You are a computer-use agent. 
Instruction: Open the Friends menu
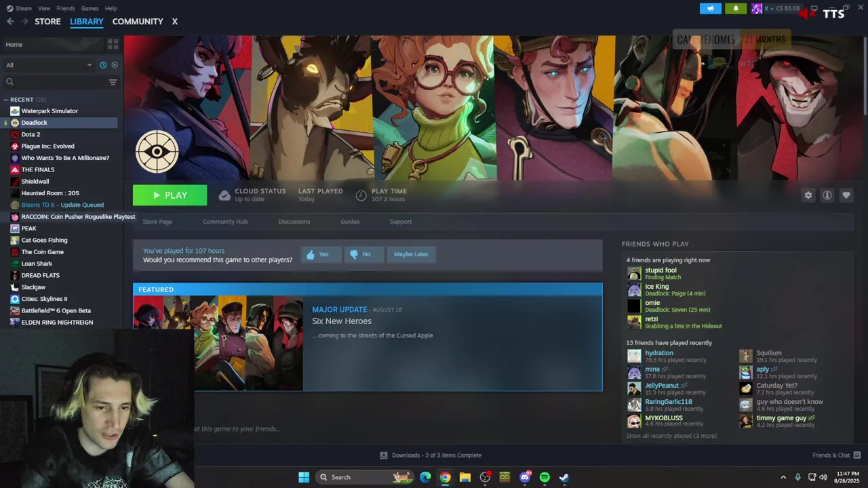click(66, 8)
